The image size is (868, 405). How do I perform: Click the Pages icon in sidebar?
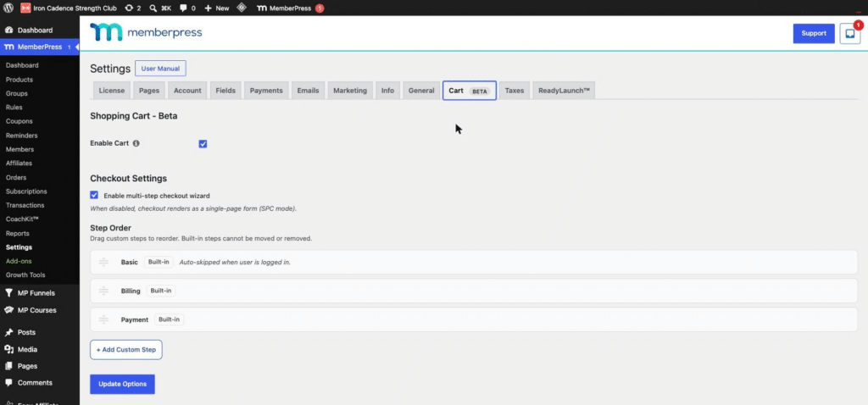point(8,366)
